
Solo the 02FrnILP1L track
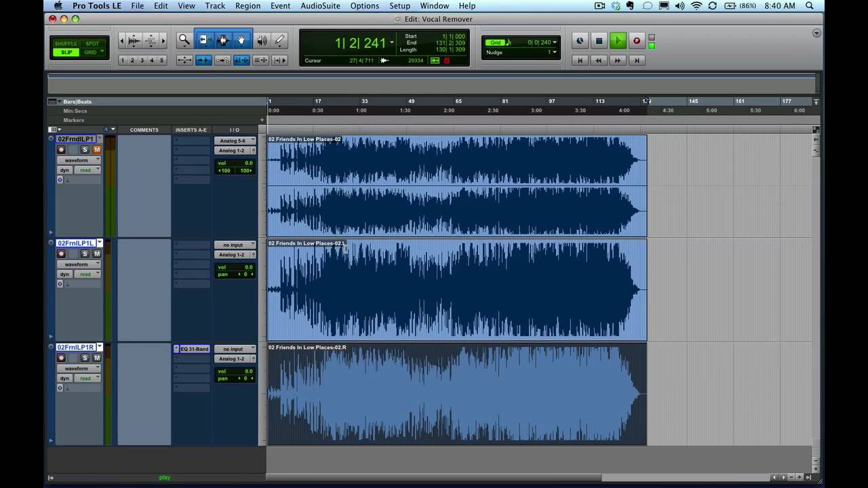click(85, 253)
